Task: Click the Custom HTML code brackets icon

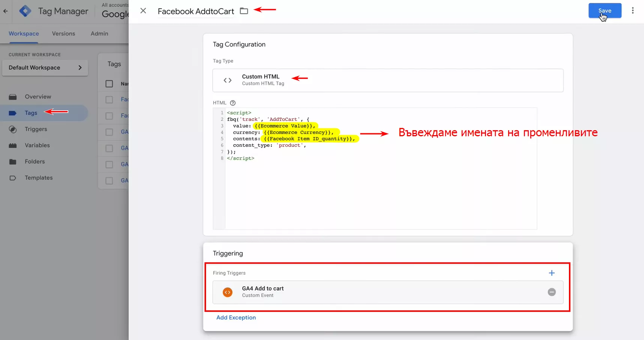Action: point(227,80)
